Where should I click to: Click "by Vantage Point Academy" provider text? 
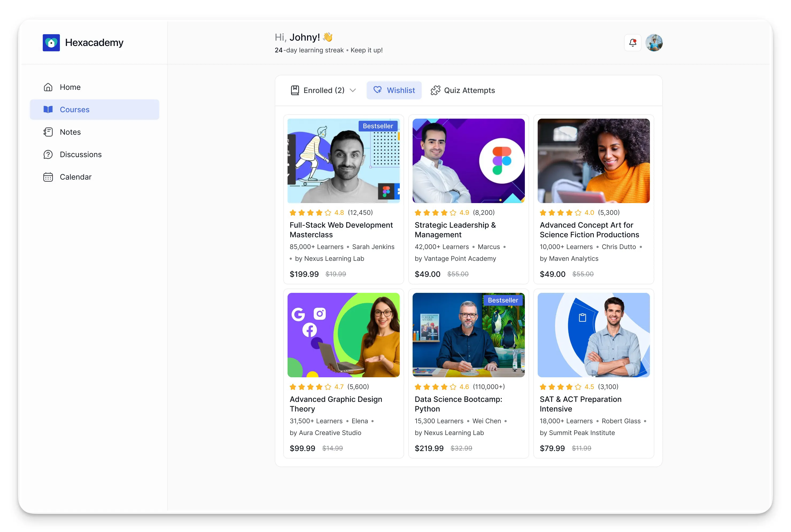pyautogui.click(x=455, y=259)
